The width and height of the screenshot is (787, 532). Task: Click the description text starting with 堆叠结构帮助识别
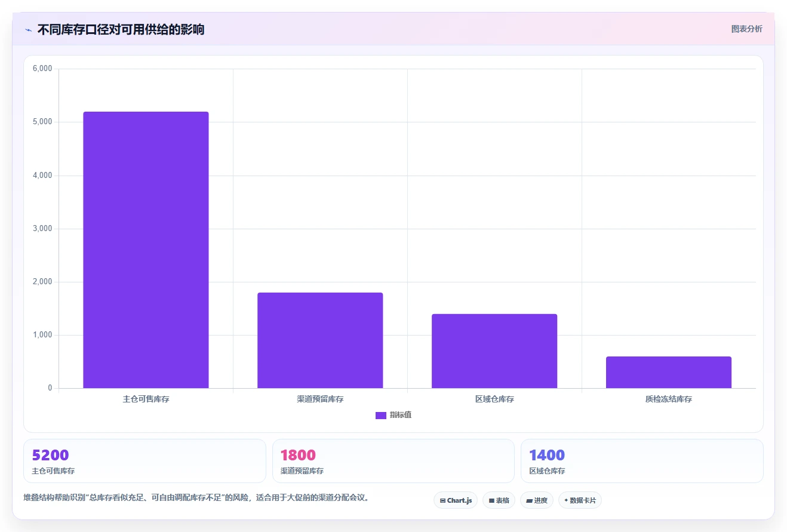coord(196,497)
